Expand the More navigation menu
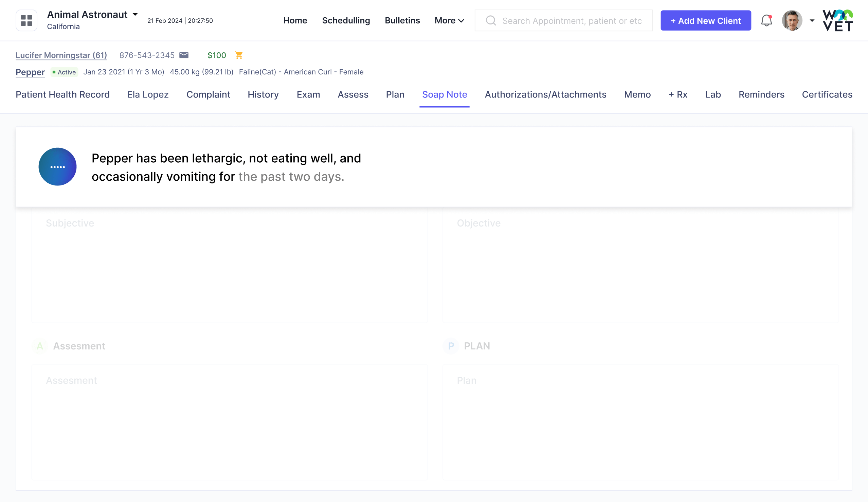The height and width of the screenshot is (502, 868). [449, 21]
